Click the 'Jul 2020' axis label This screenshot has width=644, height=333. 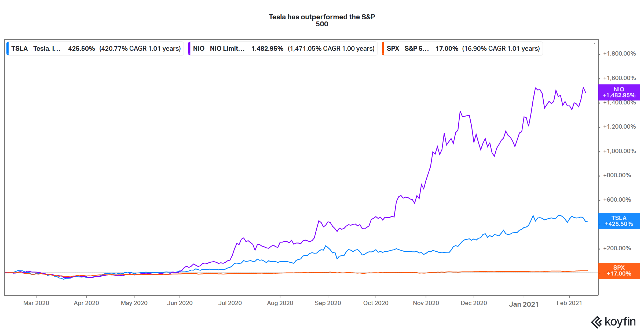coord(230,303)
